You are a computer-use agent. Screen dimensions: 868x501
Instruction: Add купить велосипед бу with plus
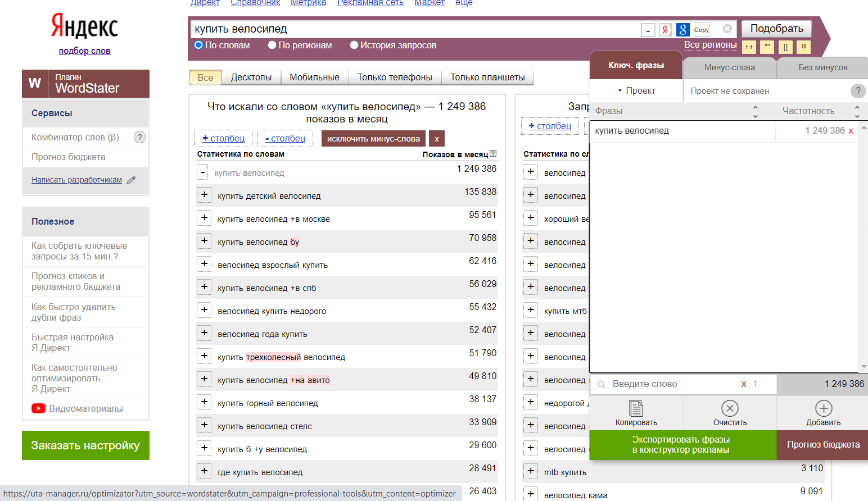tap(204, 240)
